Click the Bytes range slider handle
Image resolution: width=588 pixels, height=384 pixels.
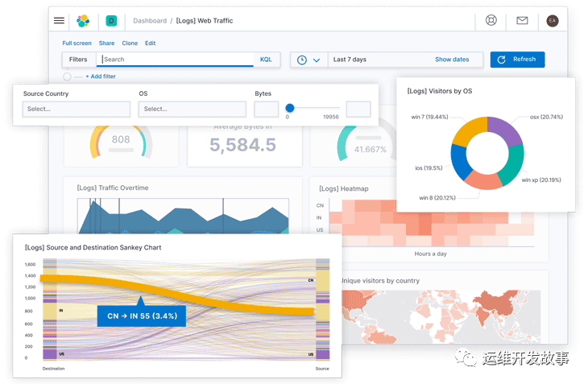tap(289, 108)
